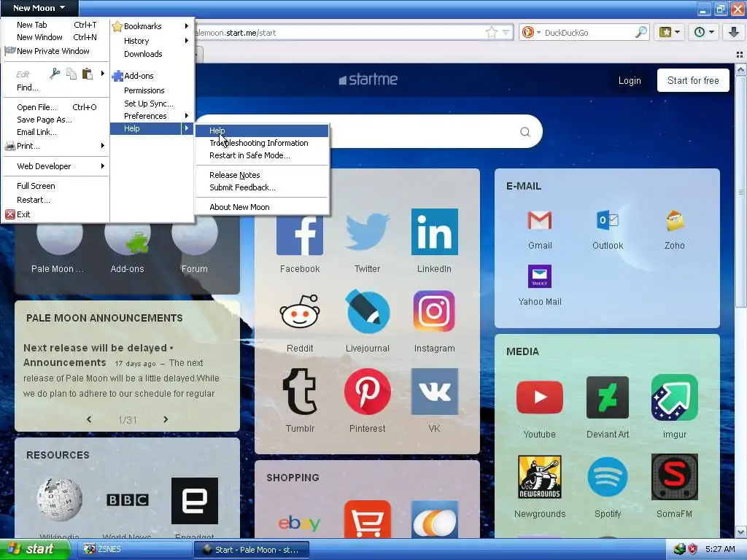Open the imgur arrow icon
Viewport: 747px width, 560px height.
coord(675,397)
